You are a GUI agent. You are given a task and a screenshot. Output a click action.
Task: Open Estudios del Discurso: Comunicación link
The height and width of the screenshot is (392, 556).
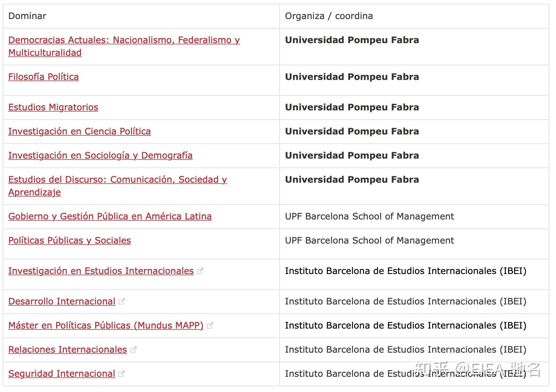pyautogui.click(x=118, y=186)
